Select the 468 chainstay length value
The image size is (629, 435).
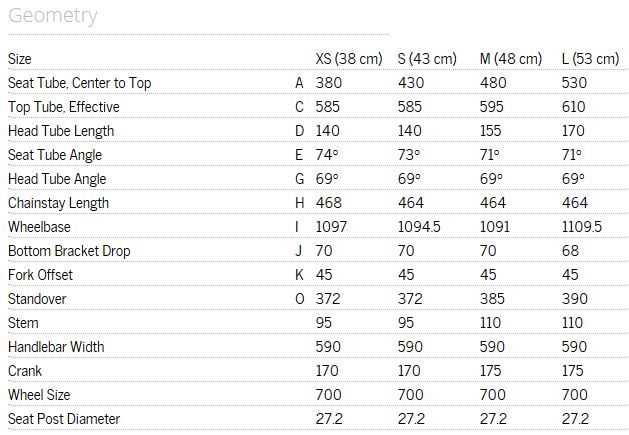click(x=328, y=203)
